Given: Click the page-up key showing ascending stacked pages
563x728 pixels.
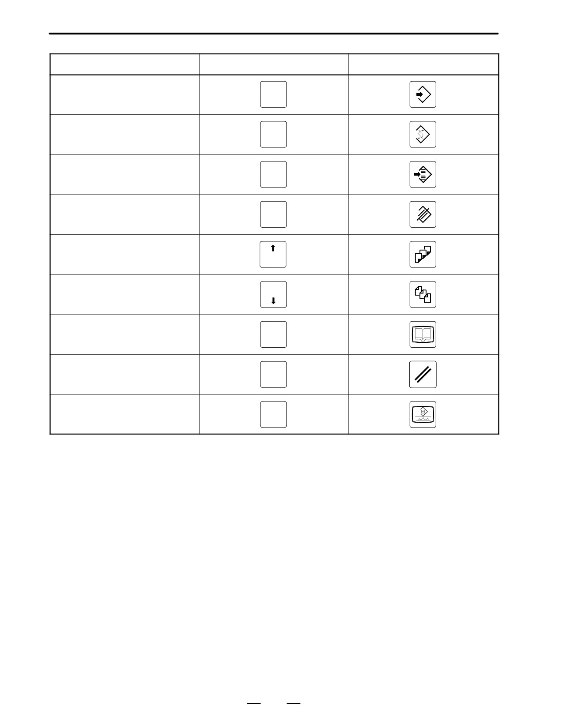Looking at the screenshot, I should pyautogui.click(x=423, y=254).
